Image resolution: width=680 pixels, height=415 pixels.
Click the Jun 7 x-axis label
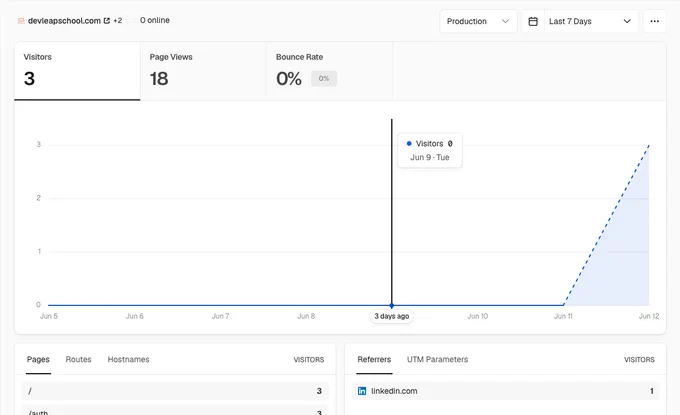[220, 316]
